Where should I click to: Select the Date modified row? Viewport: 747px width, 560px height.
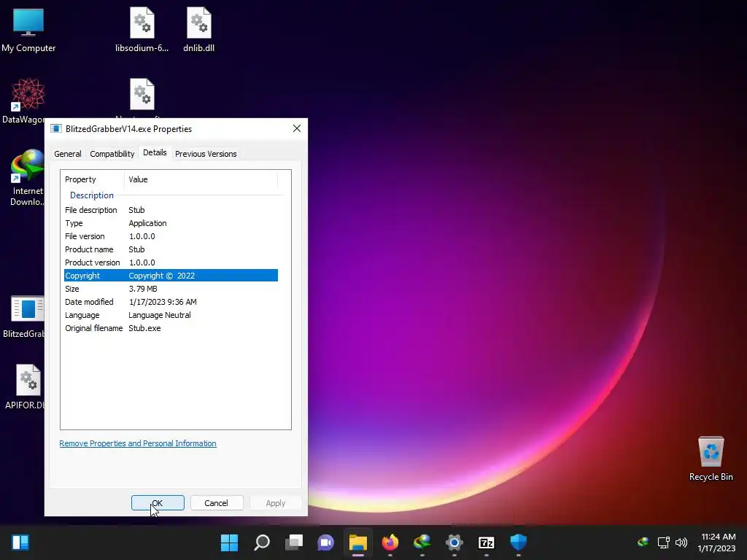point(171,302)
